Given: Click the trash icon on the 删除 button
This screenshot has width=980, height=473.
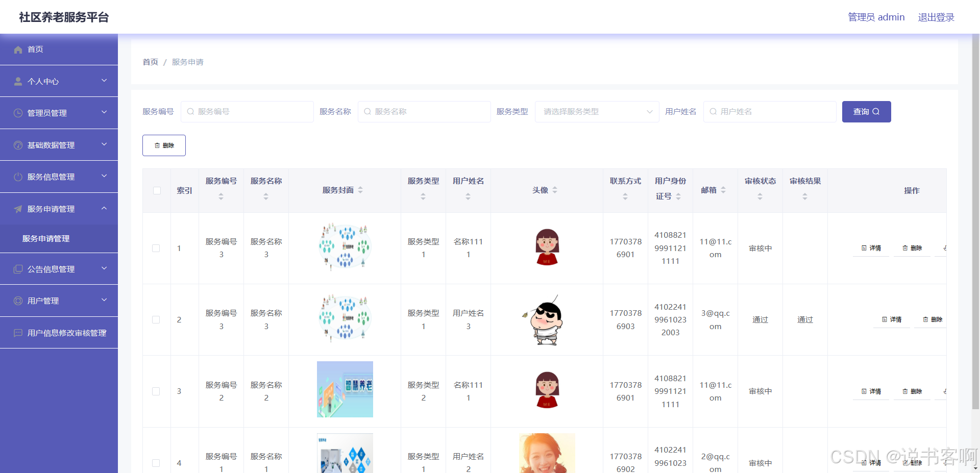Looking at the screenshot, I should (157, 145).
